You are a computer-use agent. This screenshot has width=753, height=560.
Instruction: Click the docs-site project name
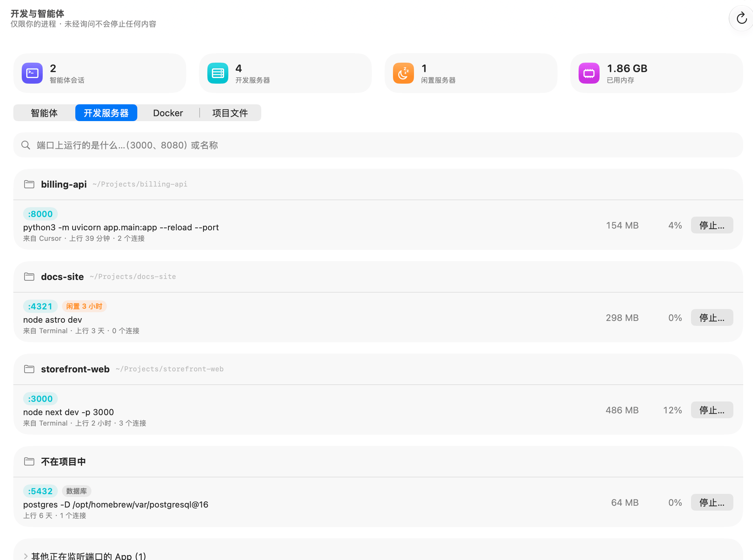click(x=62, y=276)
